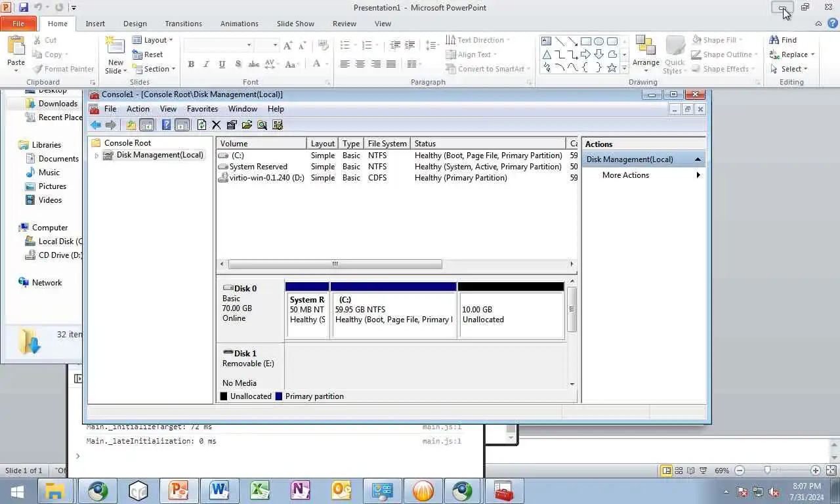840x504 pixels.
Task: Click the File System column header
Action: pyautogui.click(x=387, y=144)
